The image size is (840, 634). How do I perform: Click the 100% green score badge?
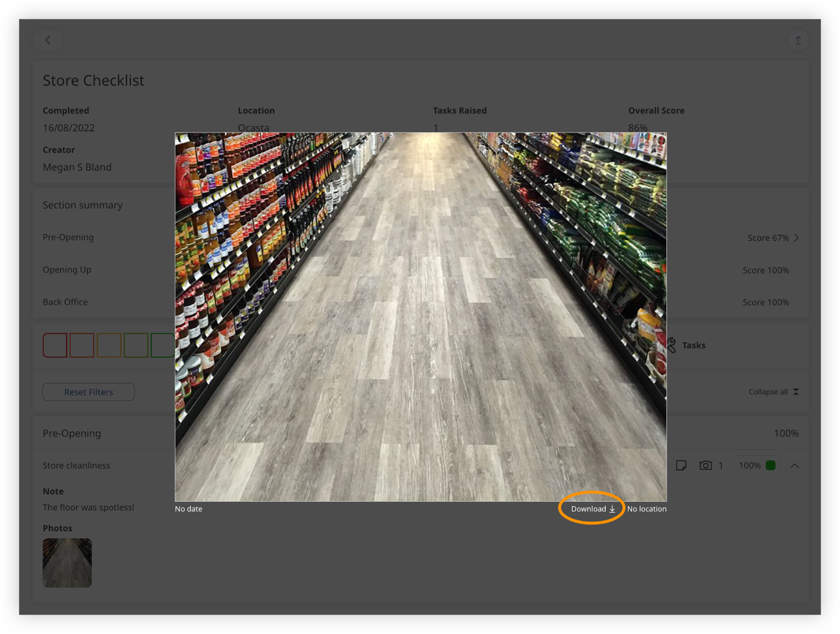pos(757,465)
